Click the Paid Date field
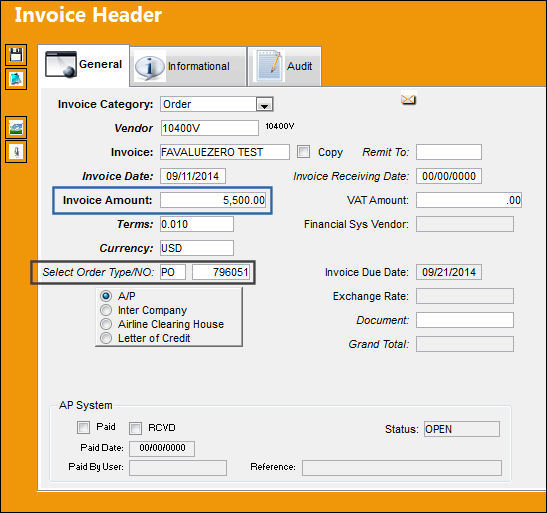 [x=162, y=448]
